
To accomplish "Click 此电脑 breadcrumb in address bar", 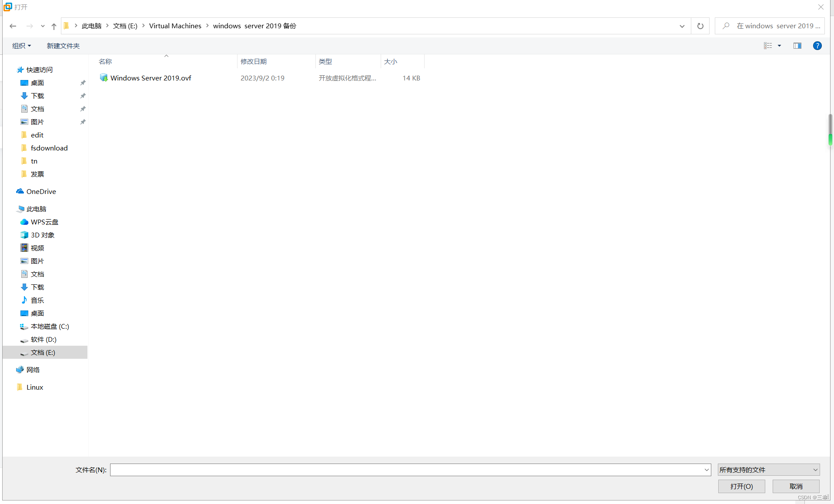I will pos(91,26).
